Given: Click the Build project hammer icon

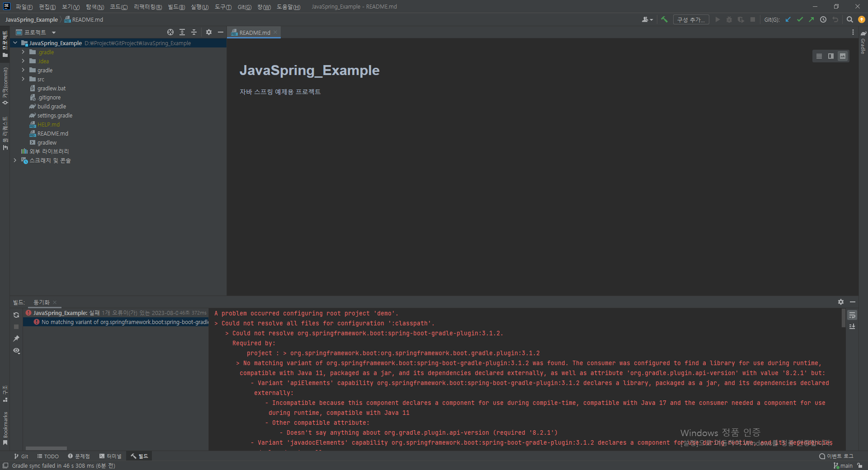Looking at the screenshot, I should (664, 19).
